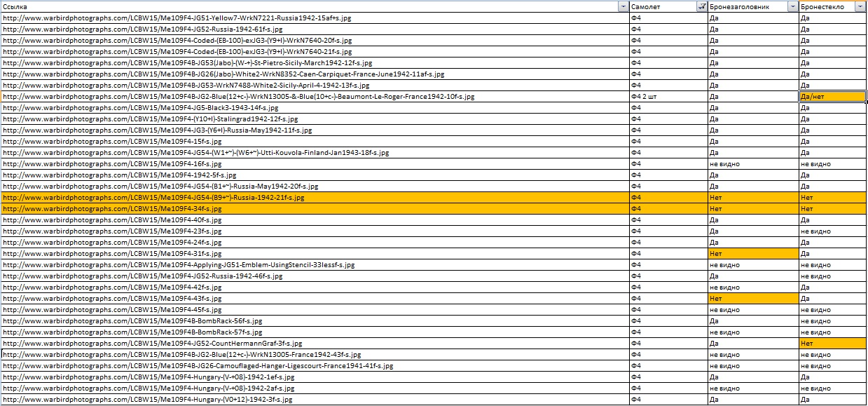Select orange 'Нет' in CountHermannGraf row

[x=833, y=343]
